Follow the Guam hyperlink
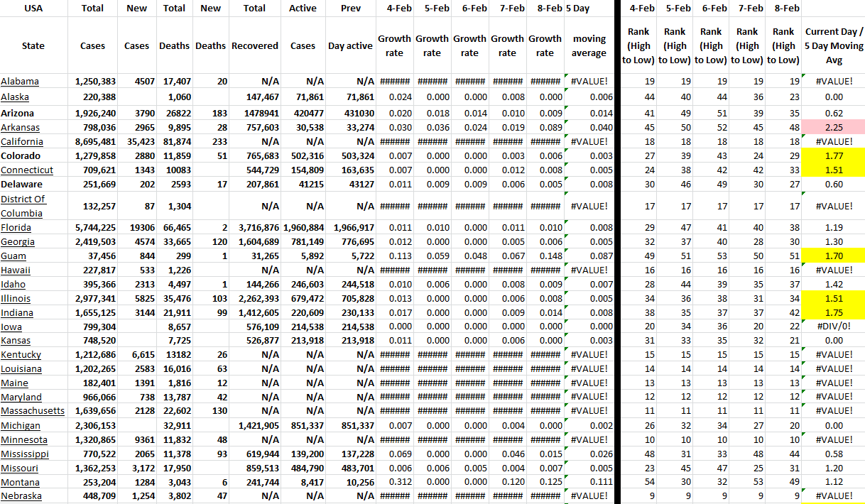The height and width of the screenshot is (504, 865). pos(13,256)
